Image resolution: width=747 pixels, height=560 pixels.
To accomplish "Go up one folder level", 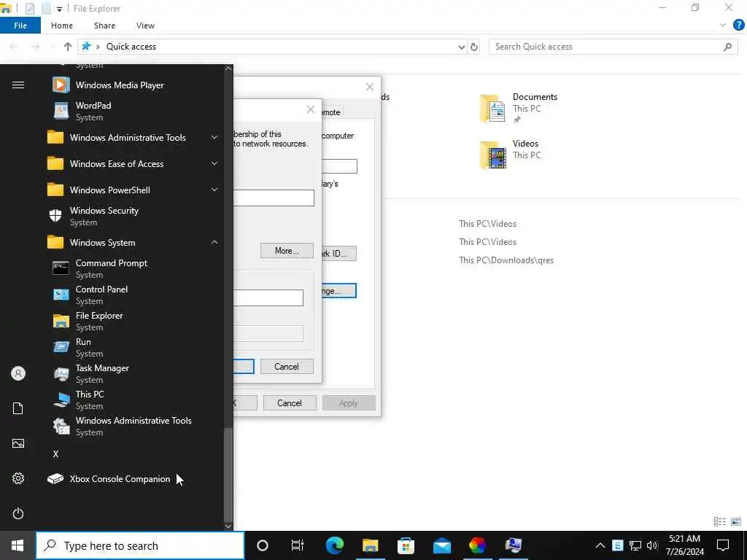I will click(x=68, y=47).
